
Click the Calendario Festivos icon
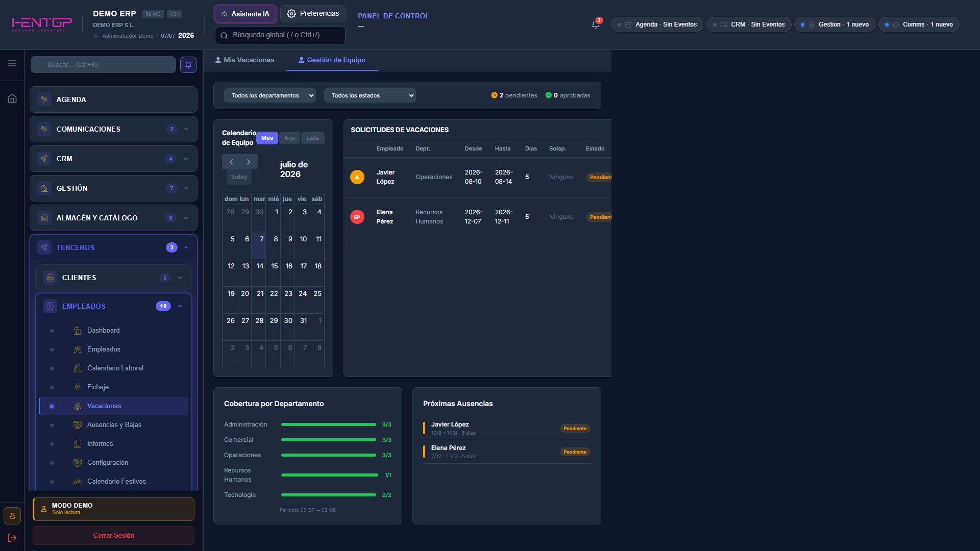(78, 482)
